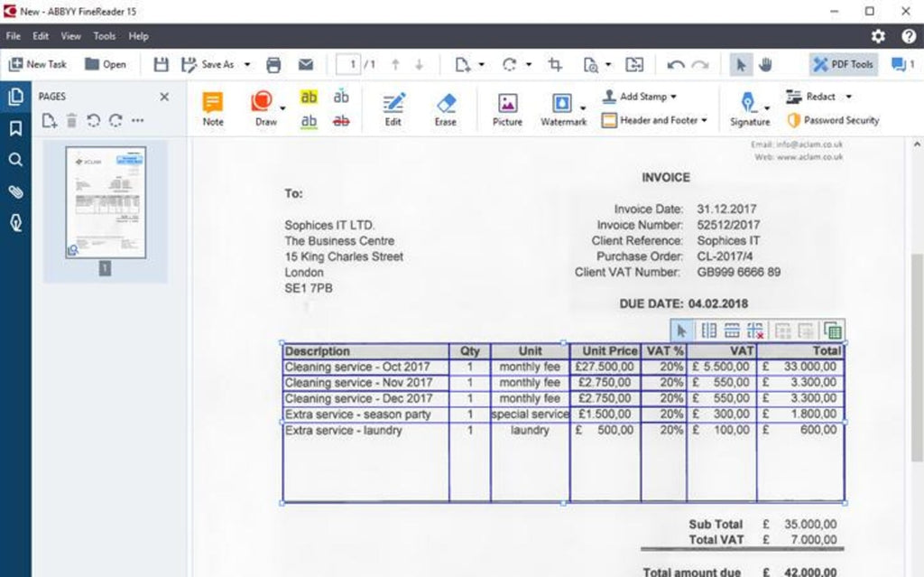Image resolution: width=924 pixels, height=577 pixels.
Task: Delete page with Pages panel trash icon
Action: pos(71,121)
